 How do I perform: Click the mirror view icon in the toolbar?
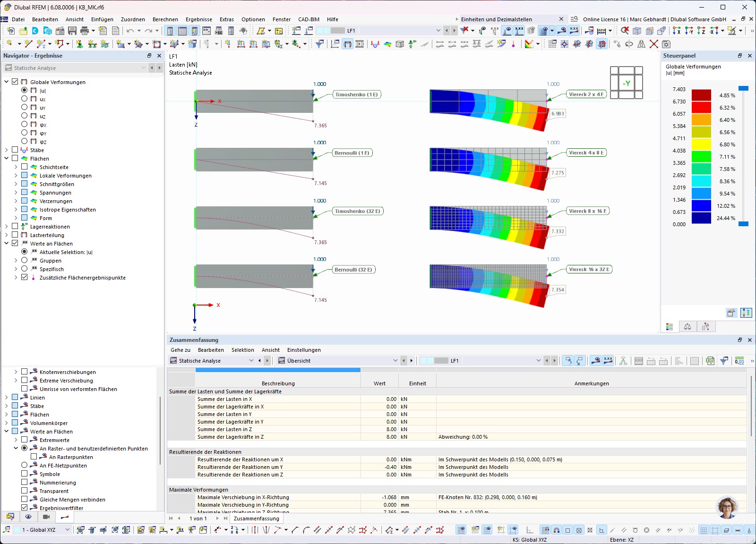[x=641, y=43]
